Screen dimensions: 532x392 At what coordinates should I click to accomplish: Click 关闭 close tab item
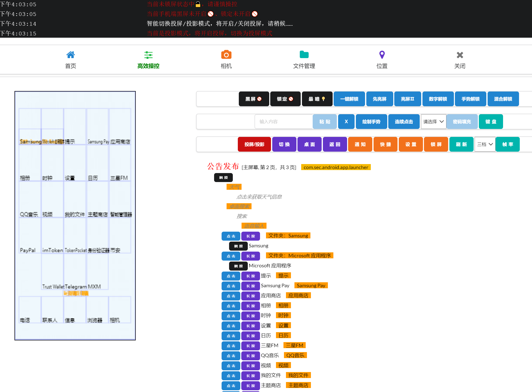[460, 59]
